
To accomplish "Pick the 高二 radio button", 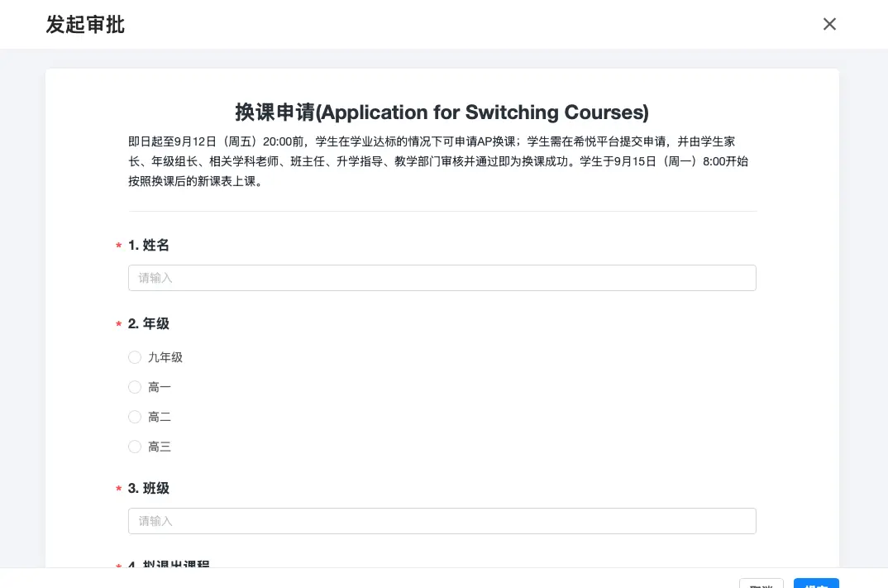I will (135, 417).
